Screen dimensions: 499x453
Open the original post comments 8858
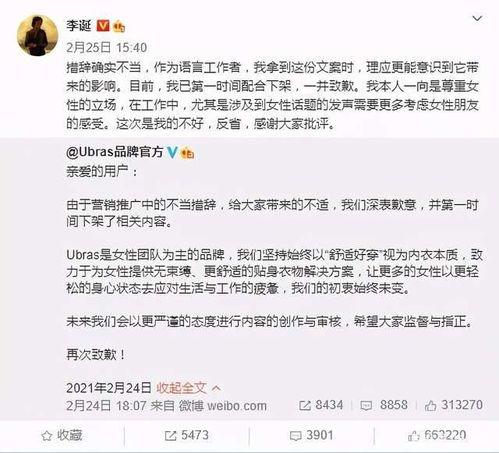[384, 405]
